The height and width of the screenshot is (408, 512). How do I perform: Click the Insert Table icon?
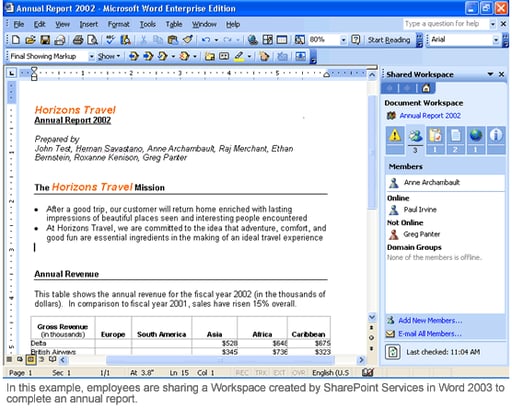tap(282, 40)
